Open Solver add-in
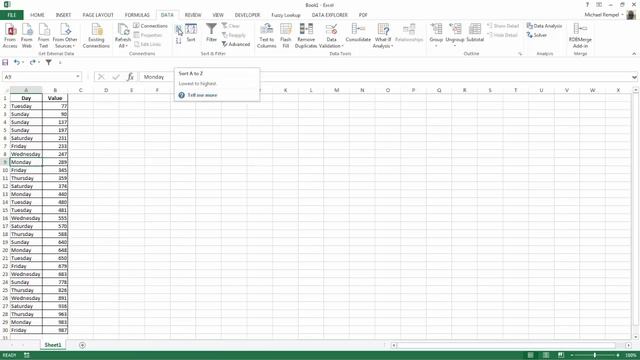This screenshot has height=360, width=640. click(536, 35)
